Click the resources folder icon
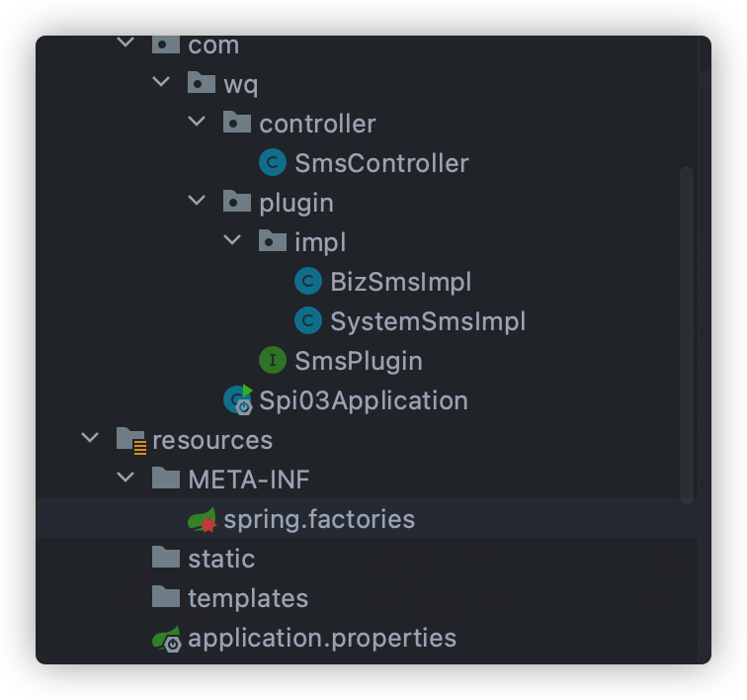The height and width of the screenshot is (700, 747). [131, 441]
